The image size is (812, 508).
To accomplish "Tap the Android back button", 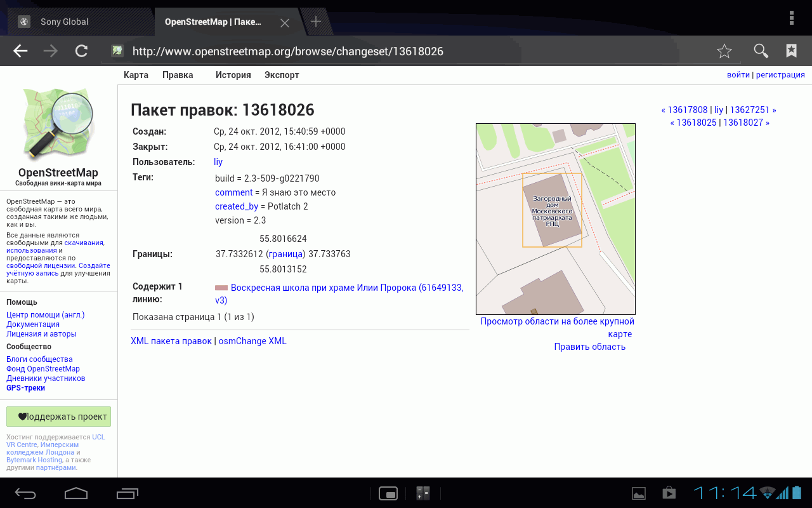I will coord(26,493).
